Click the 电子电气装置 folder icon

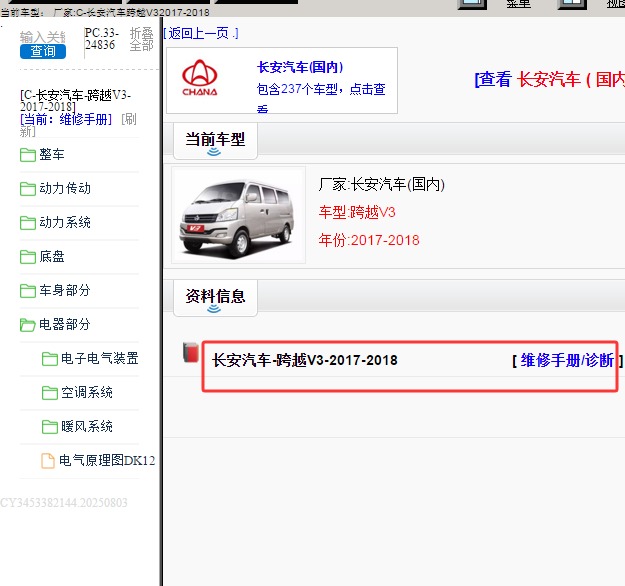pyautogui.click(x=49, y=359)
